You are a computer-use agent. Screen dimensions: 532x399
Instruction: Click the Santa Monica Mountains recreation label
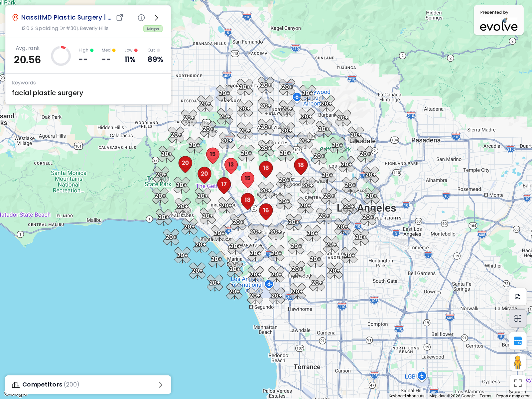[x=68, y=182]
